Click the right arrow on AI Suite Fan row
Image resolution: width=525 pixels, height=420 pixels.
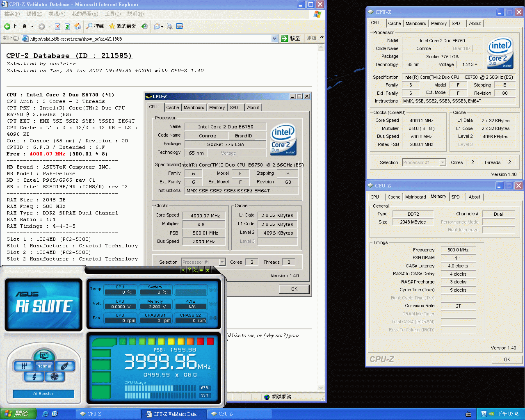point(216,318)
